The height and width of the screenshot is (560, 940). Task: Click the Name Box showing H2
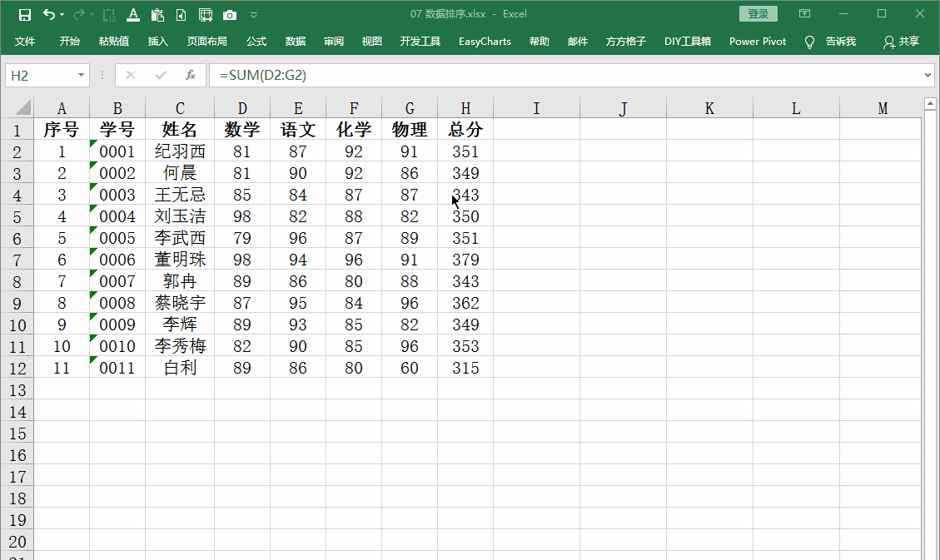pyautogui.click(x=40, y=76)
